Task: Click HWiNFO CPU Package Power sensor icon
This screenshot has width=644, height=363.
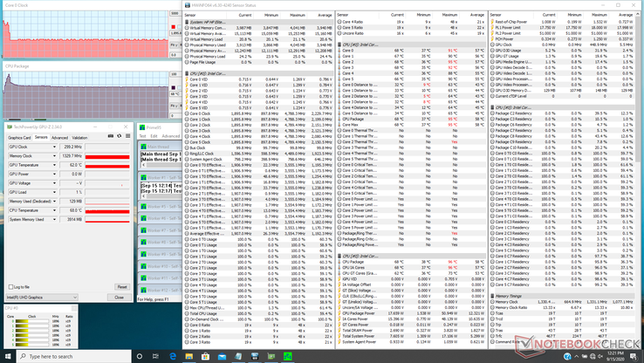Action: [x=339, y=313]
